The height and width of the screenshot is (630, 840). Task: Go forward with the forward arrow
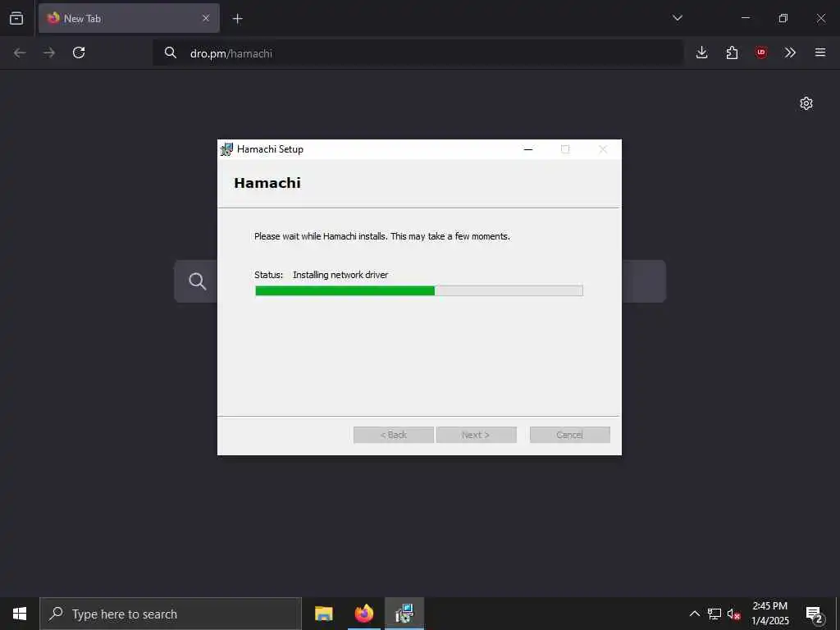click(49, 52)
